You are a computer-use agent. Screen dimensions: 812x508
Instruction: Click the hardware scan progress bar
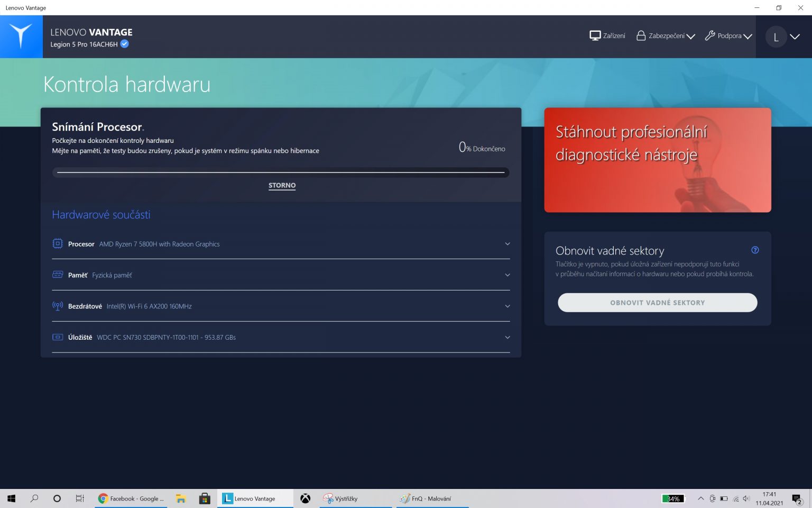click(x=281, y=173)
